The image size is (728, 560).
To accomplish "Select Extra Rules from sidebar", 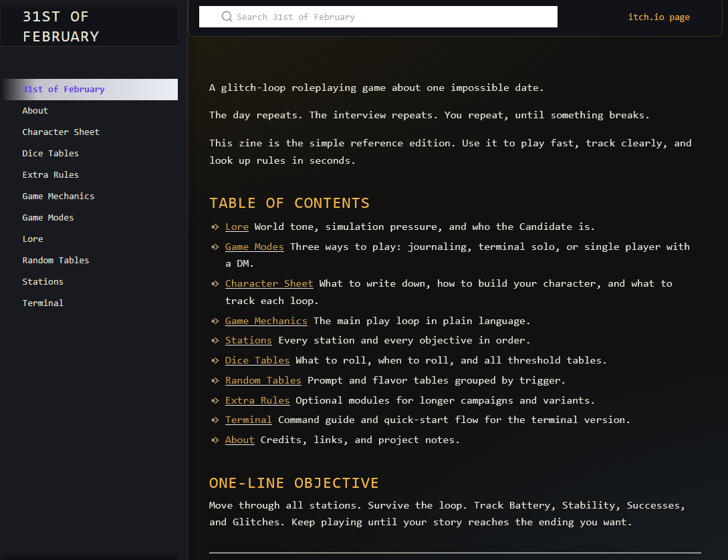I will (x=50, y=174).
